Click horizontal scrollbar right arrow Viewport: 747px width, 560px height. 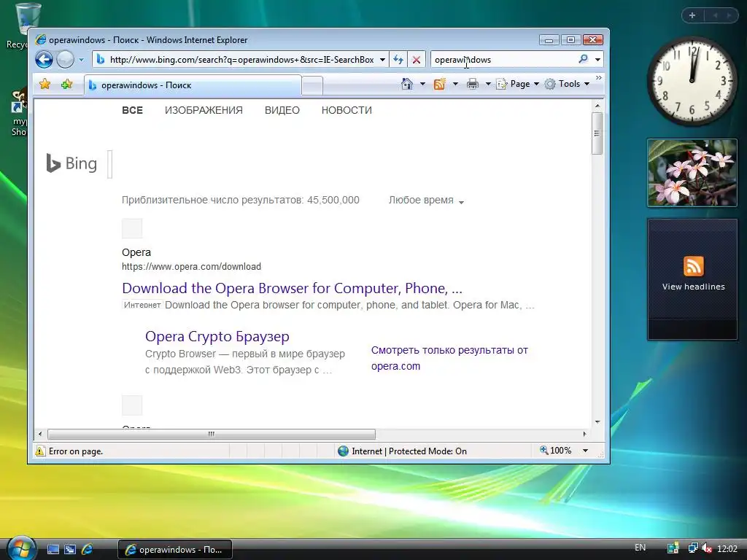[x=584, y=434]
